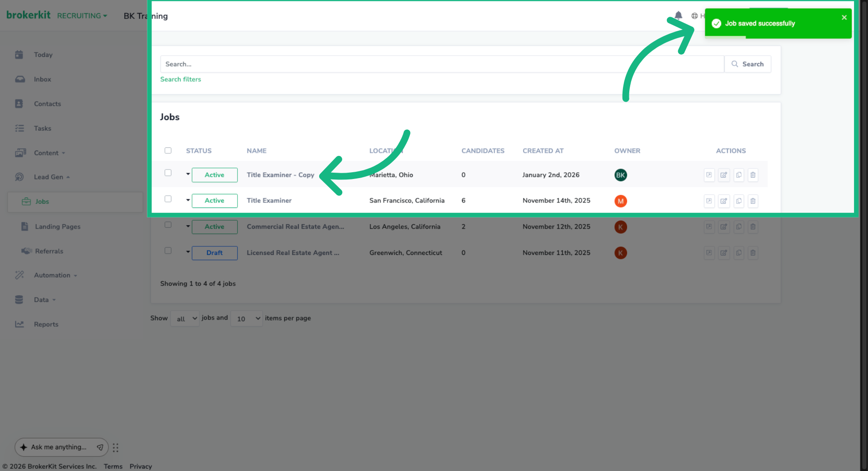Select Jobs in the Lead Gen menu

(x=75, y=202)
